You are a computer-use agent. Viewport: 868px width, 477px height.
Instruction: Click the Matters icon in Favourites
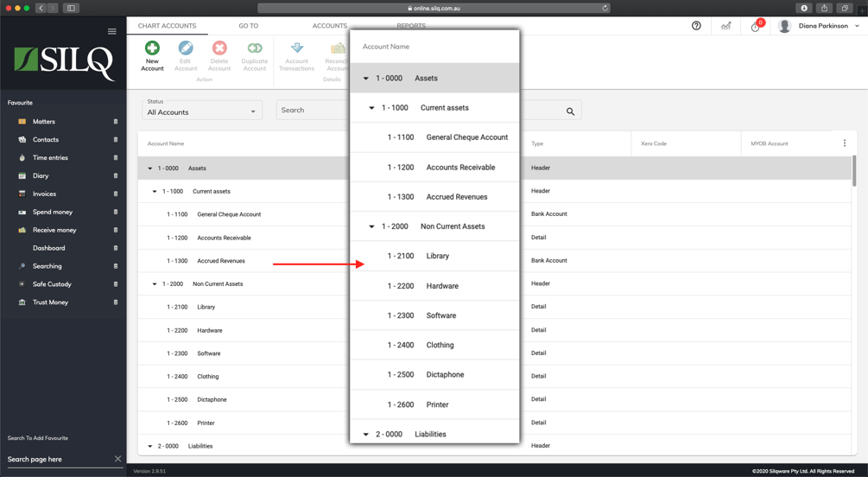pos(22,121)
